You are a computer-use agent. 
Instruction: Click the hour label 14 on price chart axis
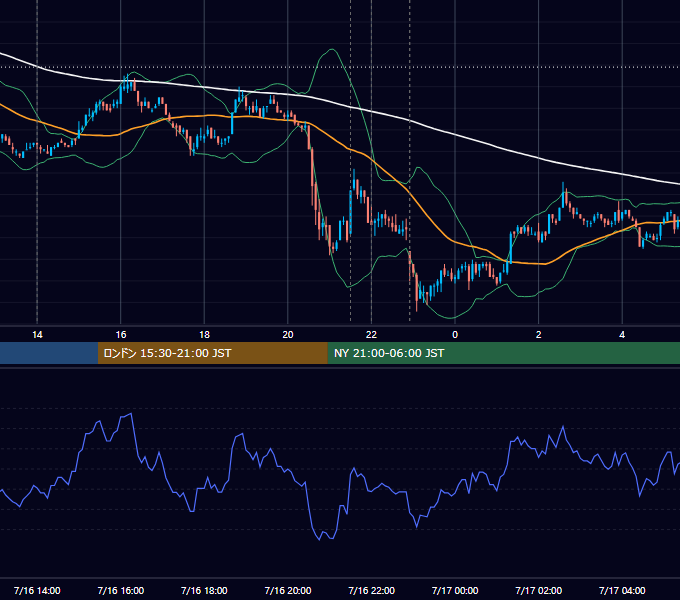coord(37,335)
